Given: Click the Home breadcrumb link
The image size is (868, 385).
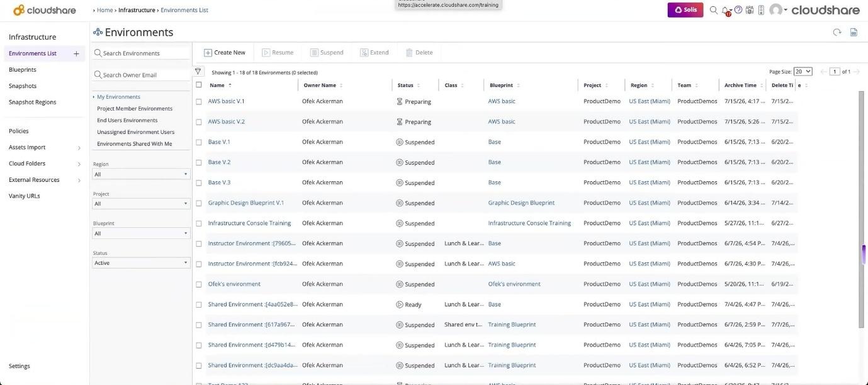Looking at the screenshot, I should click(104, 10).
